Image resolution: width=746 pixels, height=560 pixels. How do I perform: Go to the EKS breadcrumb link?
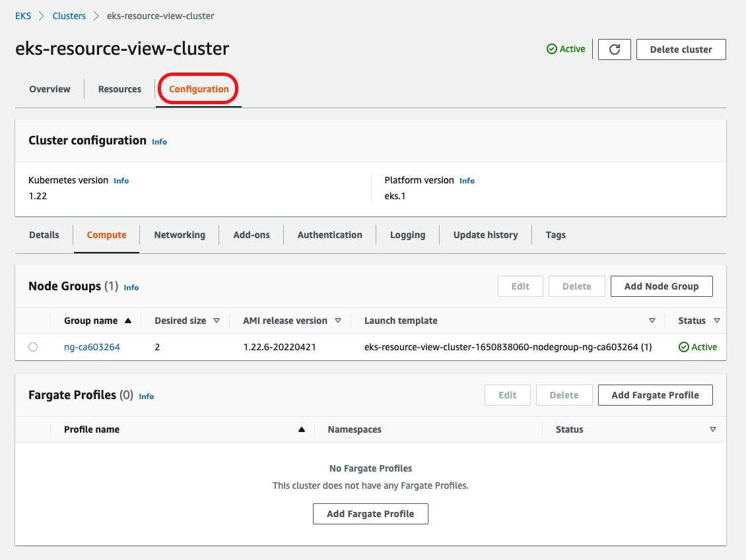click(23, 16)
